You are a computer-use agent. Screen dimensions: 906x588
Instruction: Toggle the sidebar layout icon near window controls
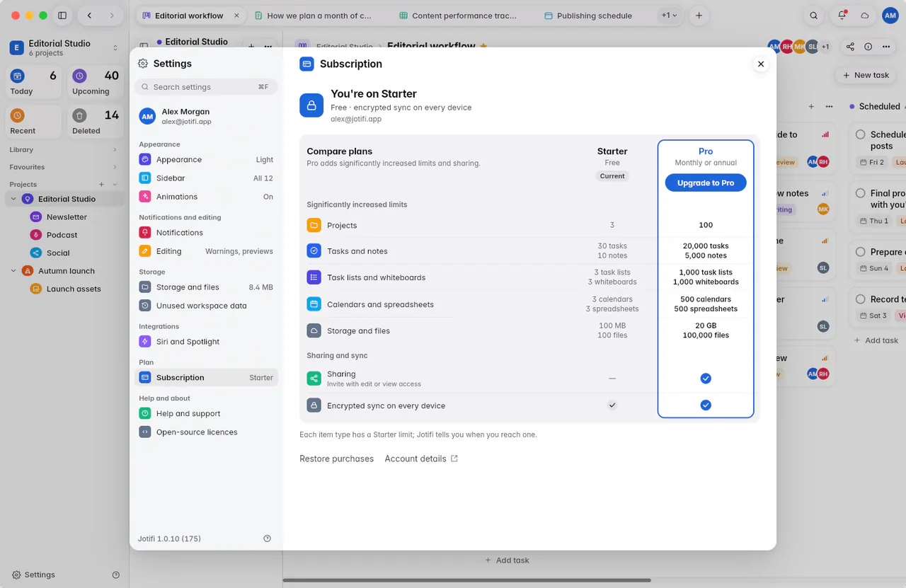pos(62,16)
